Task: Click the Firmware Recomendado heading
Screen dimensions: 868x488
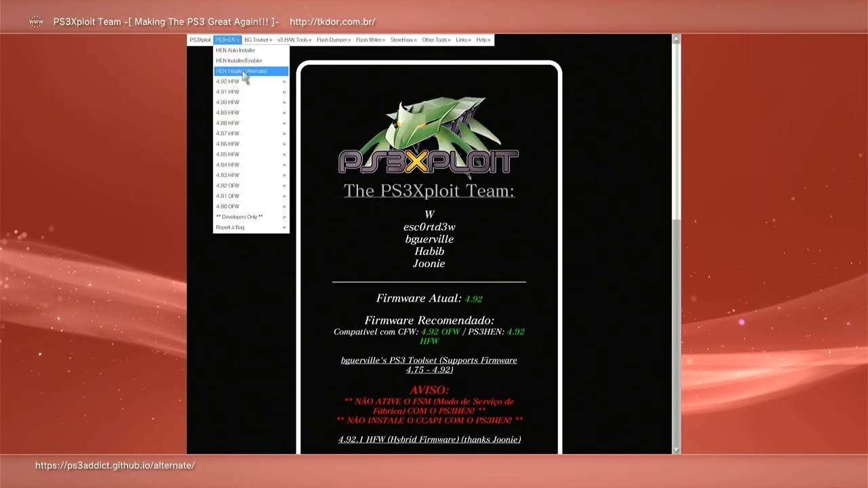Action: pos(429,321)
